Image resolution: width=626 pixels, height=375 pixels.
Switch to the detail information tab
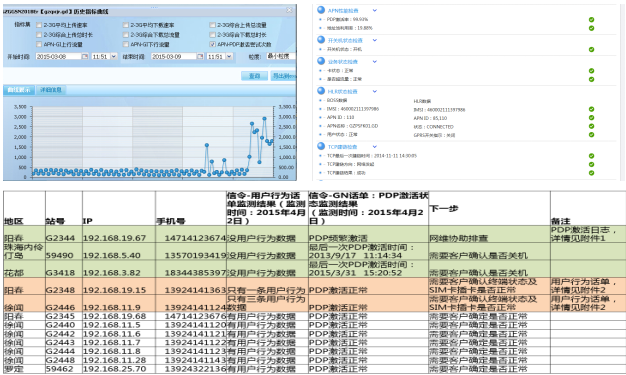(51, 90)
